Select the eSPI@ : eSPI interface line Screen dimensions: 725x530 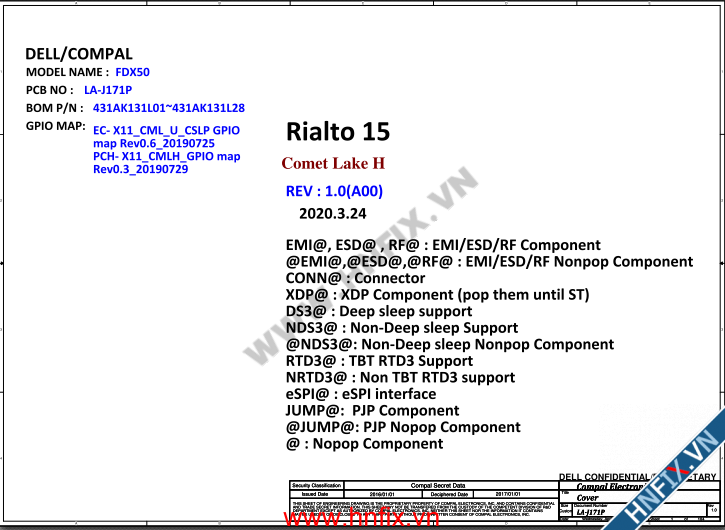(x=361, y=394)
